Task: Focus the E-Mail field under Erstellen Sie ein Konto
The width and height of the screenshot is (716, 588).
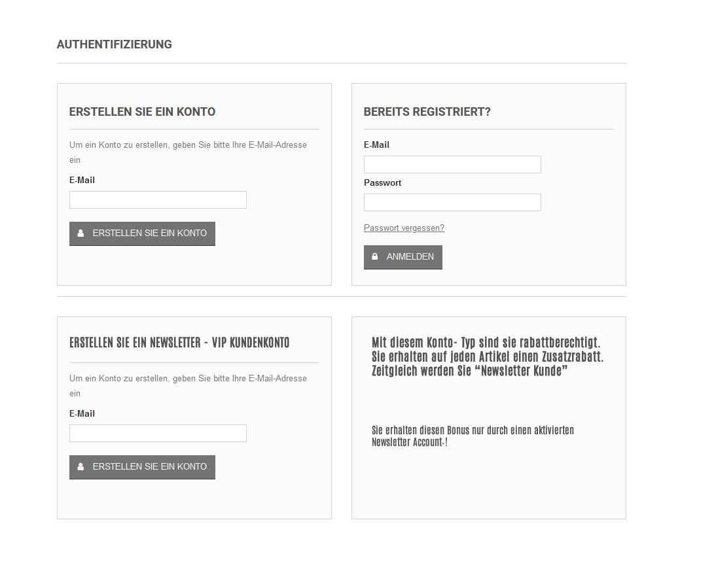Action: coord(158,199)
